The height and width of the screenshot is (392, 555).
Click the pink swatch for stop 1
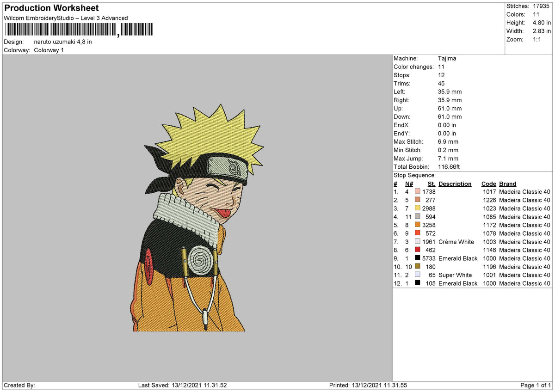(418, 192)
